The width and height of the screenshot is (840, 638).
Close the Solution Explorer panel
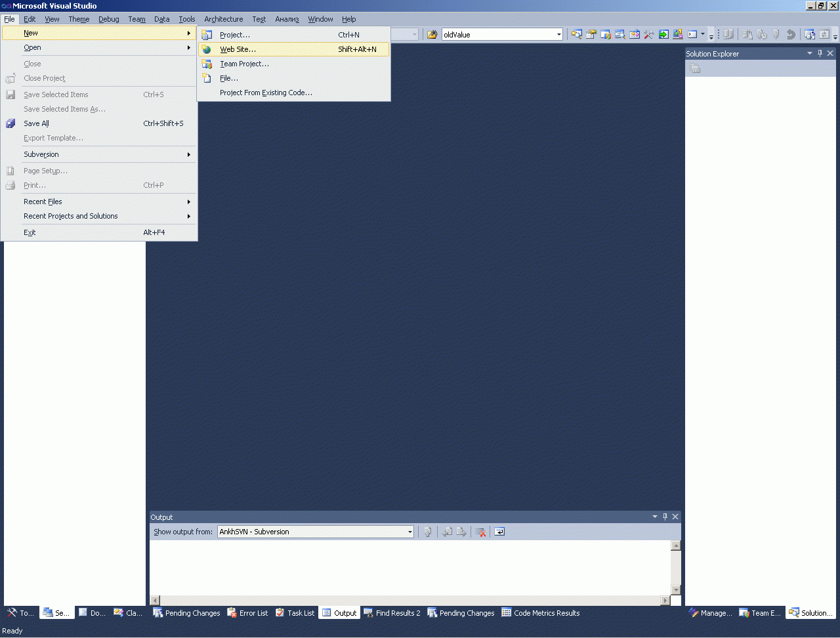click(x=830, y=53)
